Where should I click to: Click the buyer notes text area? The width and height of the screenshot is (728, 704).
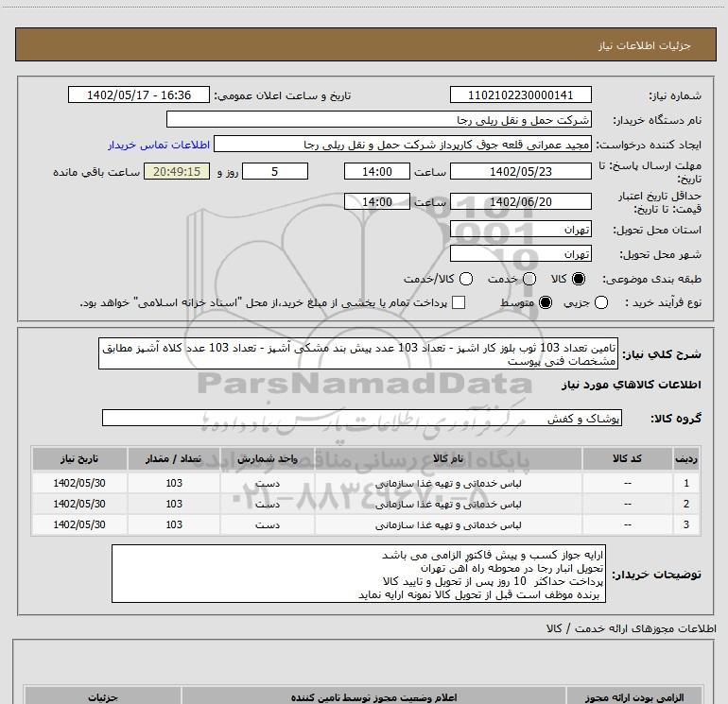[x=358, y=574]
